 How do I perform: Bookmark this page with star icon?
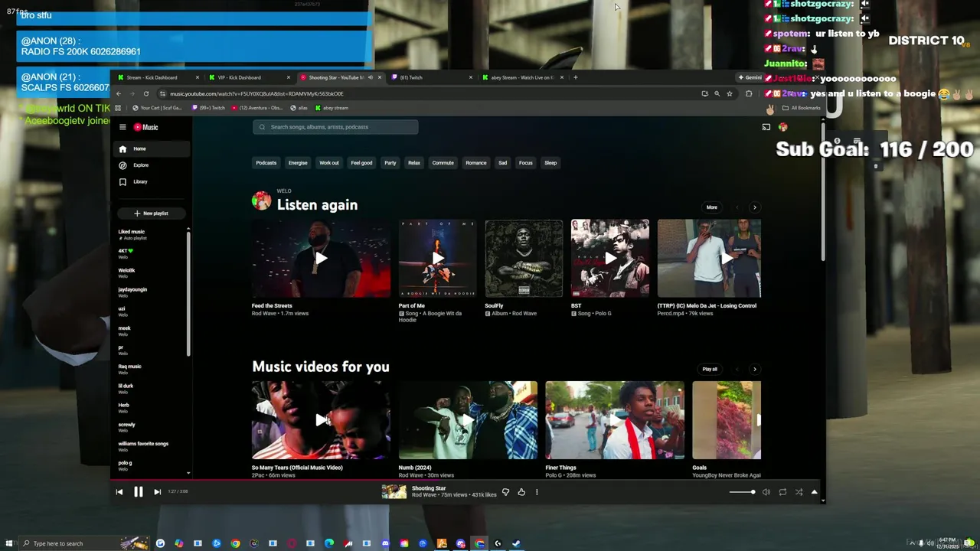pyautogui.click(x=730, y=93)
